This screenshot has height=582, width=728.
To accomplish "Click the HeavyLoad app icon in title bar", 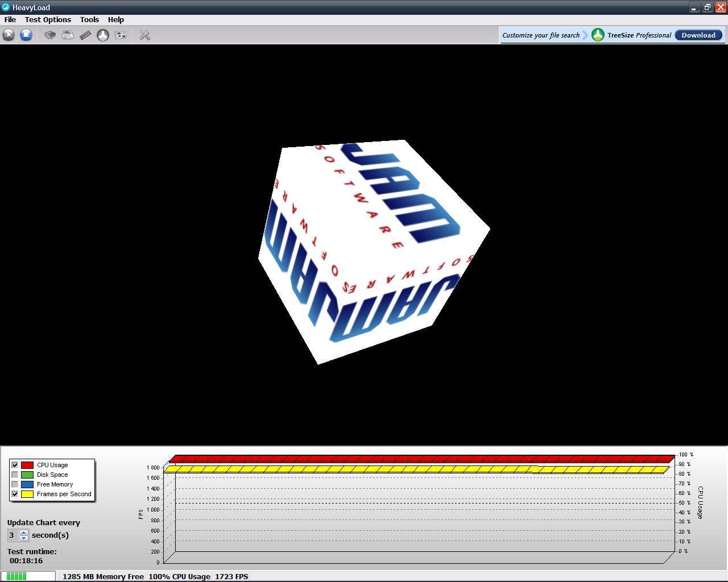I will point(6,7).
